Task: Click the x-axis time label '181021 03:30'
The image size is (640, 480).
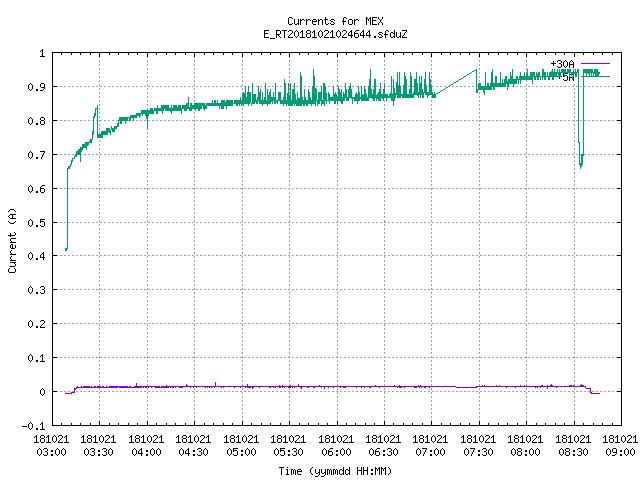Action: coord(98,446)
